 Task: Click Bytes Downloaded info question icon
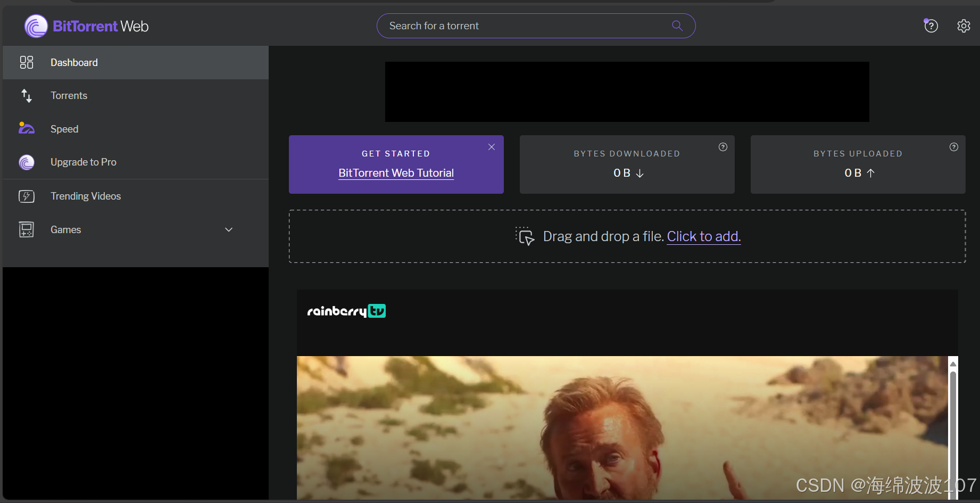[x=723, y=147]
